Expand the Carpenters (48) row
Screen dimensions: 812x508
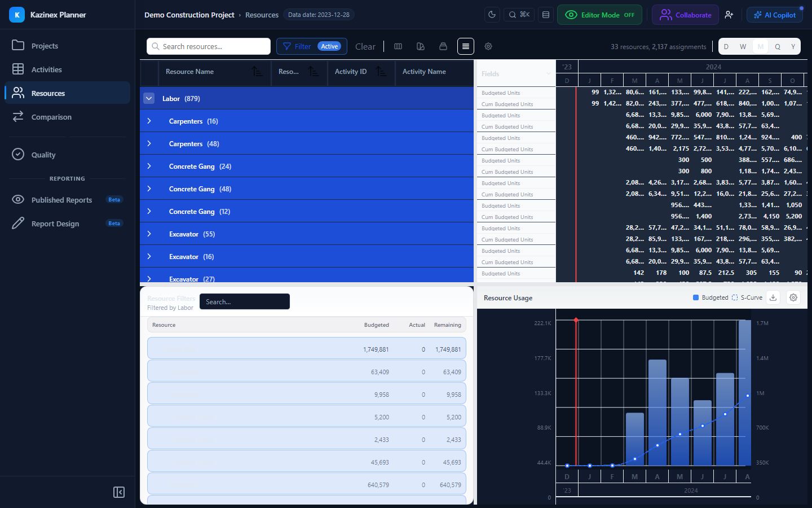pyautogui.click(x=149, y=143)
